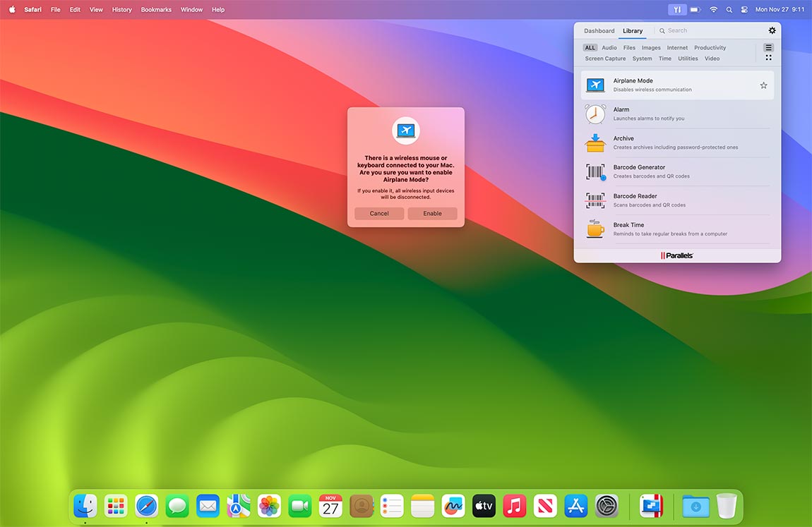Open the Barcode Reader tool
This screenshot has width=812, height=527.
coord(595,201)
